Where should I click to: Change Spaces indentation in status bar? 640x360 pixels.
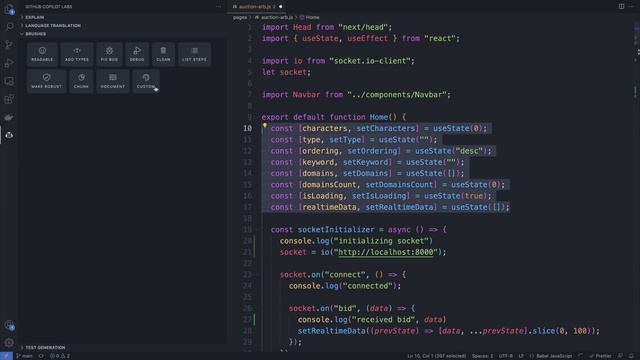pyautogui.click(x=482, y=356)
